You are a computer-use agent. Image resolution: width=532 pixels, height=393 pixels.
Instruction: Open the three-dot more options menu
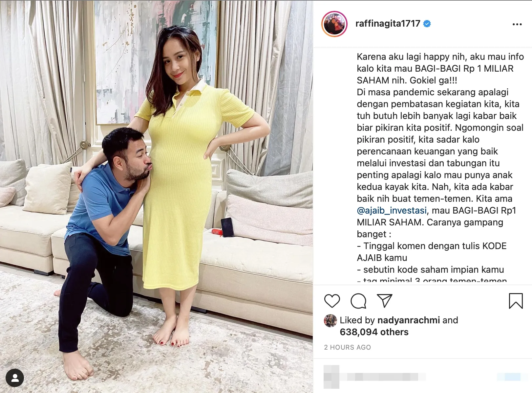[517, 24]
